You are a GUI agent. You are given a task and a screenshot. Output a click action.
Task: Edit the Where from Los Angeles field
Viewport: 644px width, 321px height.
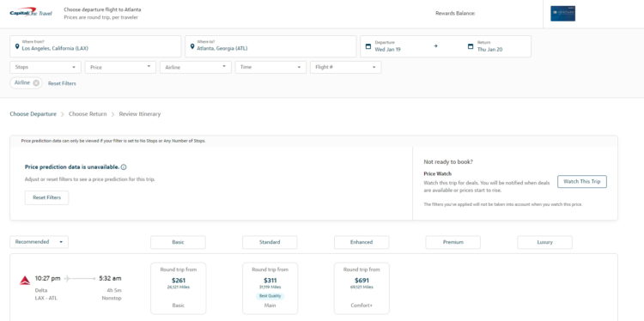[x=95, y=46]
